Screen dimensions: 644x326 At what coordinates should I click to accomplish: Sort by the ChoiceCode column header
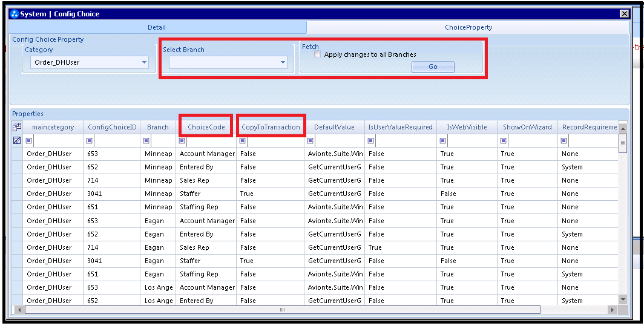coord(206,127)
